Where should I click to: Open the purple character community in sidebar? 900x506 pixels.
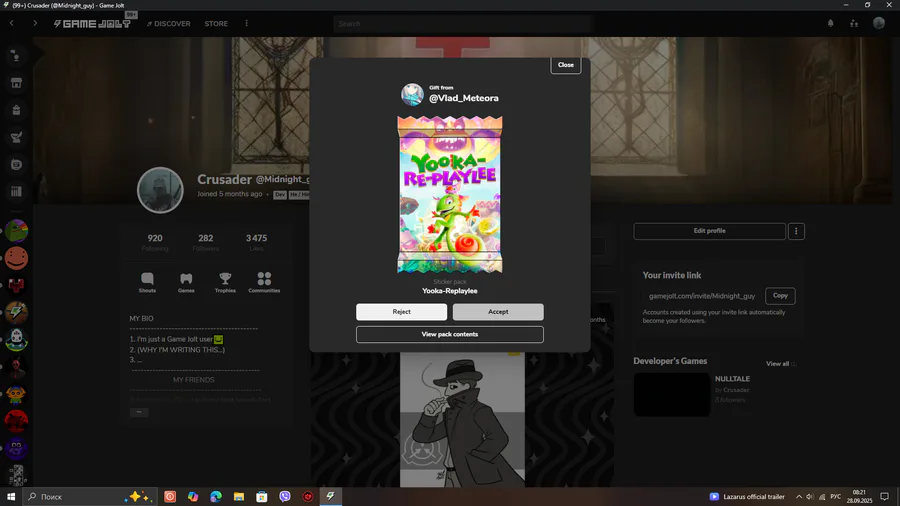click(x=16, y=449)
